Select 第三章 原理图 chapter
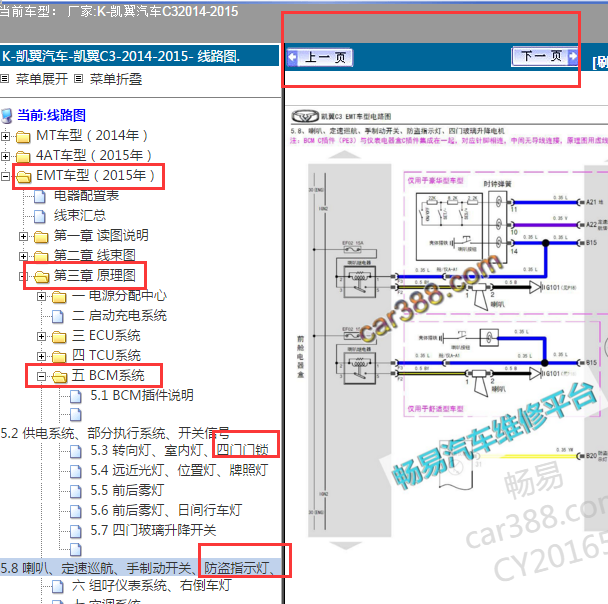 click(94, 276)
